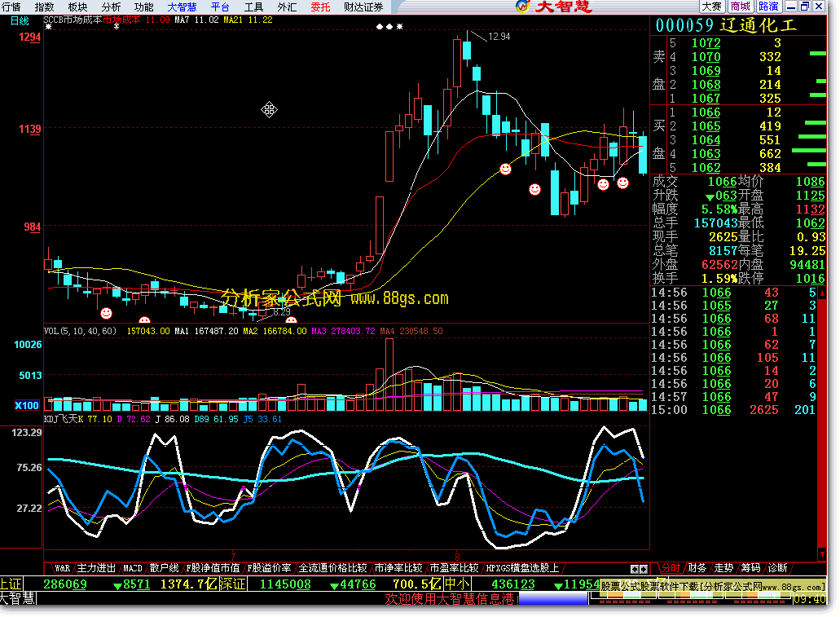The image size is (840, 617).
Task: Switch to the 分时 side tab
Action: pos(671,568)
